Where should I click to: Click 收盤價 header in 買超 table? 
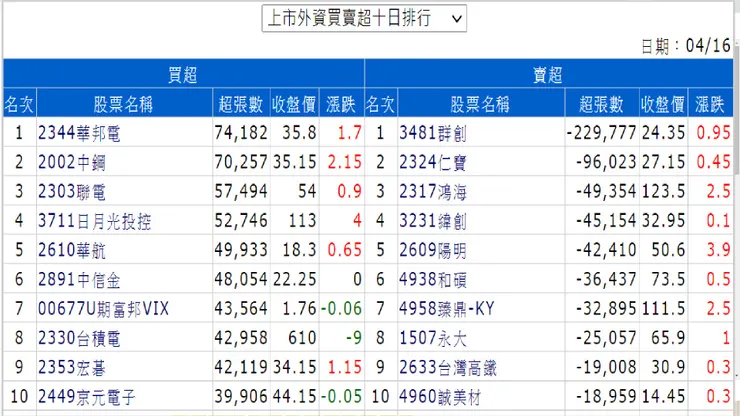pos(294,104)
